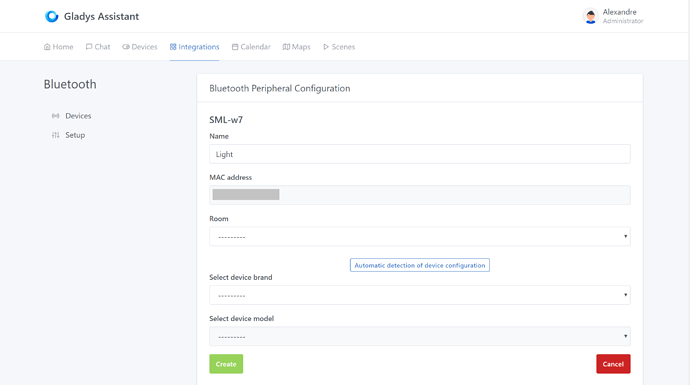Click the Bluetooth sidebar heading

(x=70, y=84)
